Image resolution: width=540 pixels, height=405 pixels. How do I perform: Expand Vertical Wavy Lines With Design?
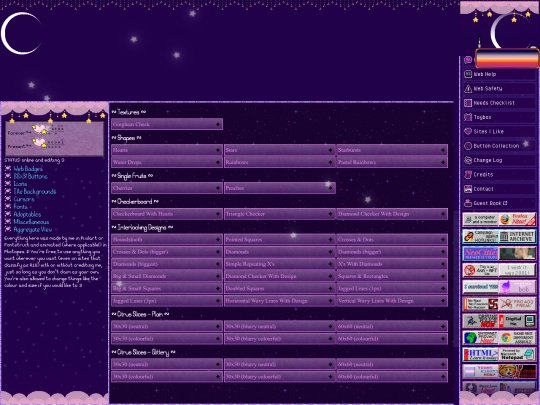392,301
